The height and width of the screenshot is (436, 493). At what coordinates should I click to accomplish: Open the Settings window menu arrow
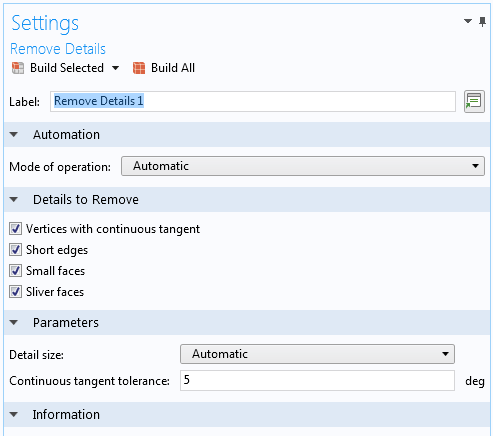468,21
